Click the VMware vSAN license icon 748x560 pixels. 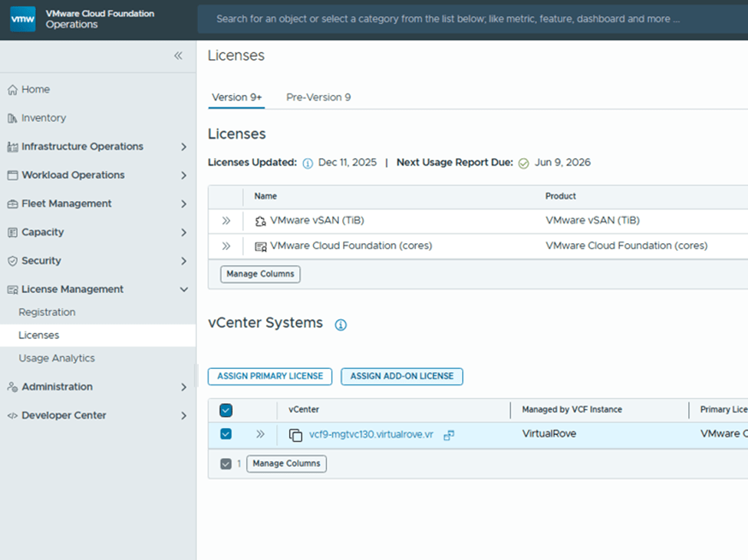click(260, 221)
